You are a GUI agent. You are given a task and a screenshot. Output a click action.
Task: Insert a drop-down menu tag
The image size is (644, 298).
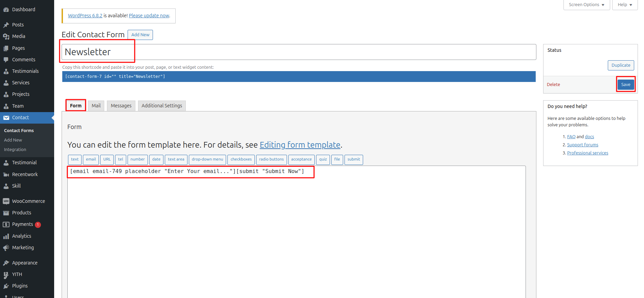(207, 159)
